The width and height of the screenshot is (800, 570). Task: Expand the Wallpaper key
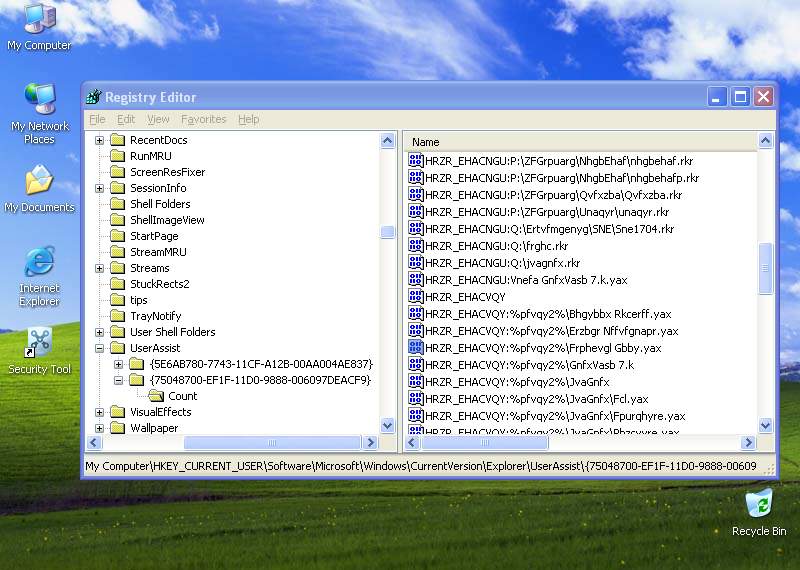pyautogui.click(x=99, y=428)
